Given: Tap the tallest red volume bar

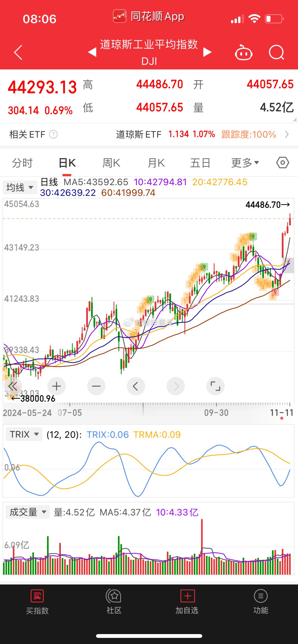Looking at the screenshot, I should (x=202, y=547).
